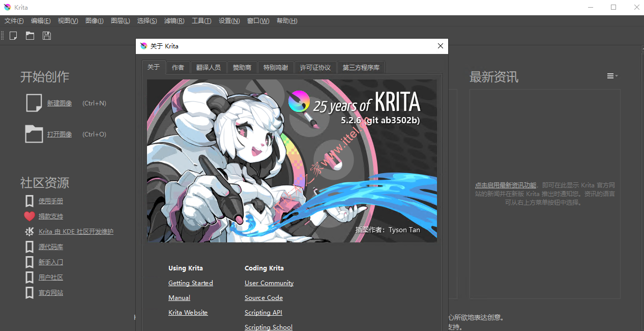Follow the User Community link
Image resolution: width=644 pixels, height=331 pixels.
tap(269, 283)
